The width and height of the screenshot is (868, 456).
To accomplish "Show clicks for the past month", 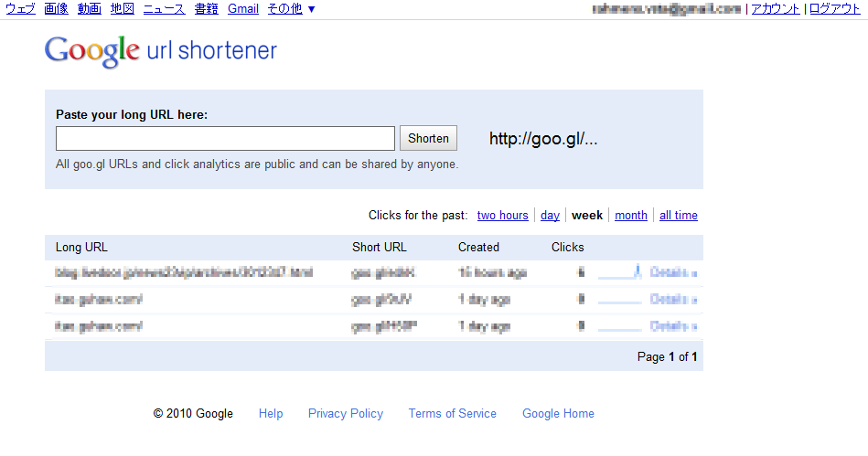I will 630,216.
